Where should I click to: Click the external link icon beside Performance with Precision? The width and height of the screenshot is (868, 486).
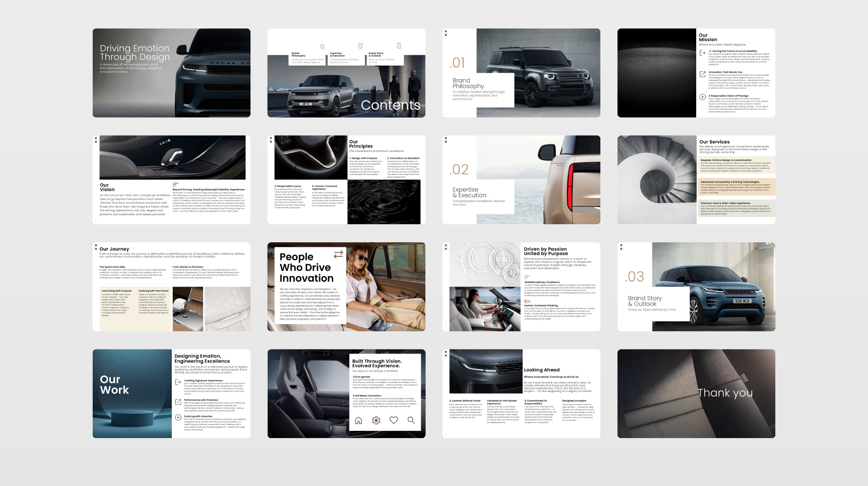178,401
